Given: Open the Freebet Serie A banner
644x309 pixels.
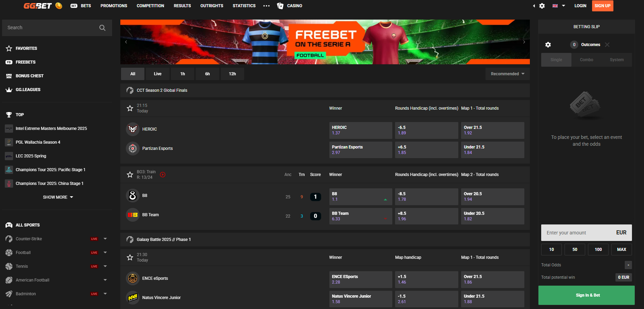Looking at the screenshot, I should pos(325,42).
